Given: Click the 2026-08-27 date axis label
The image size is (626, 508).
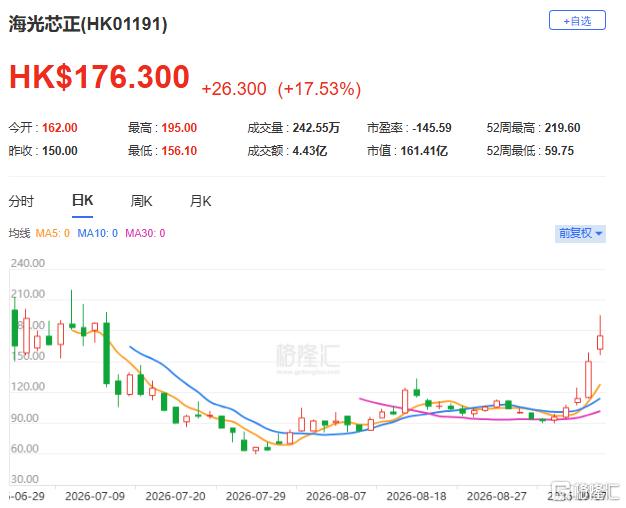Looking at the screenshot, I should 497,496.
